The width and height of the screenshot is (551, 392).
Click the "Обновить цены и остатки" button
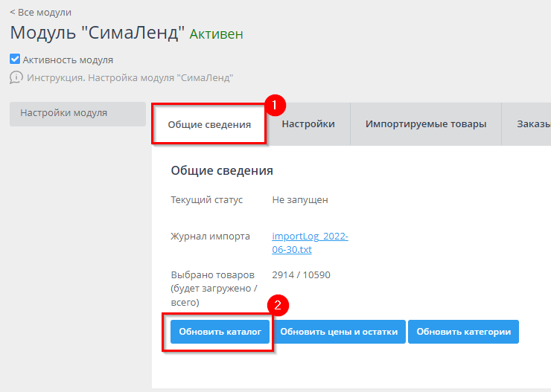tap(339, 332)
